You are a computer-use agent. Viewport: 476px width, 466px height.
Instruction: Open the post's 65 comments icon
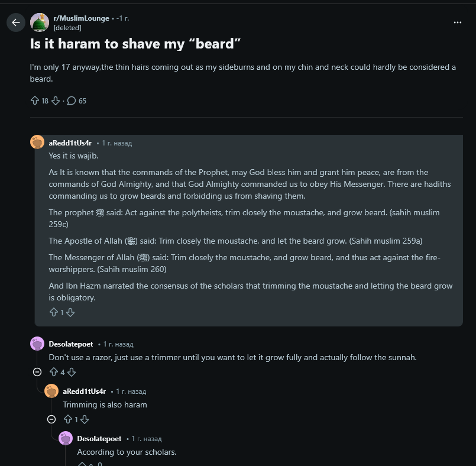72,101
